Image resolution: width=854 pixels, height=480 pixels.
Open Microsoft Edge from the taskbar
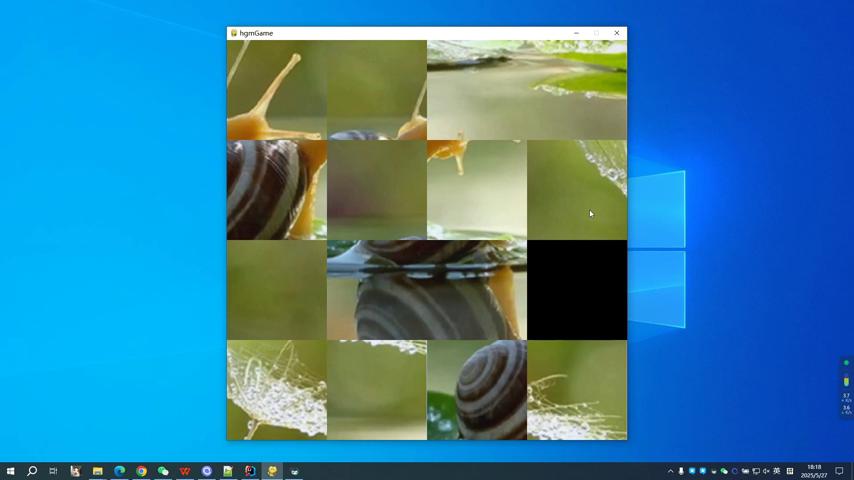[x=120, y=471]
